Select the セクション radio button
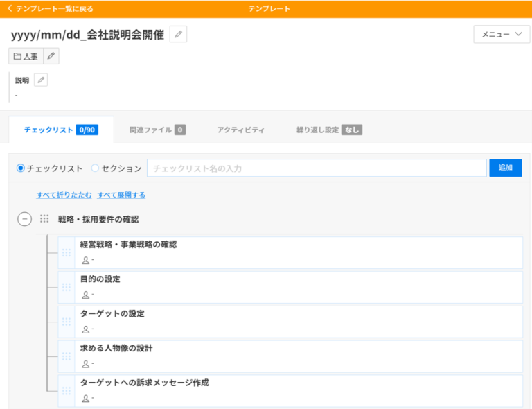 point(95,168)
